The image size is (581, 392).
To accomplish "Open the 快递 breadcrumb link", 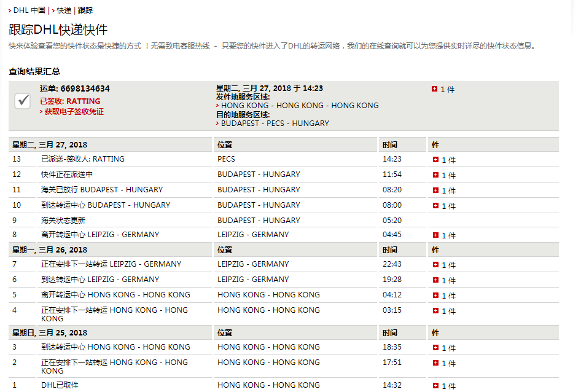I will tap(64, 10).
